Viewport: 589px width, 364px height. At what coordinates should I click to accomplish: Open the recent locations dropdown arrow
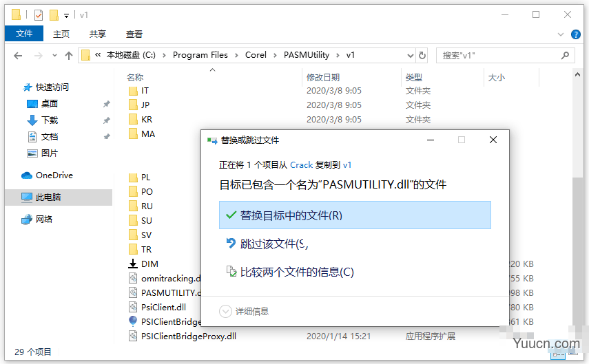(54, 56)
